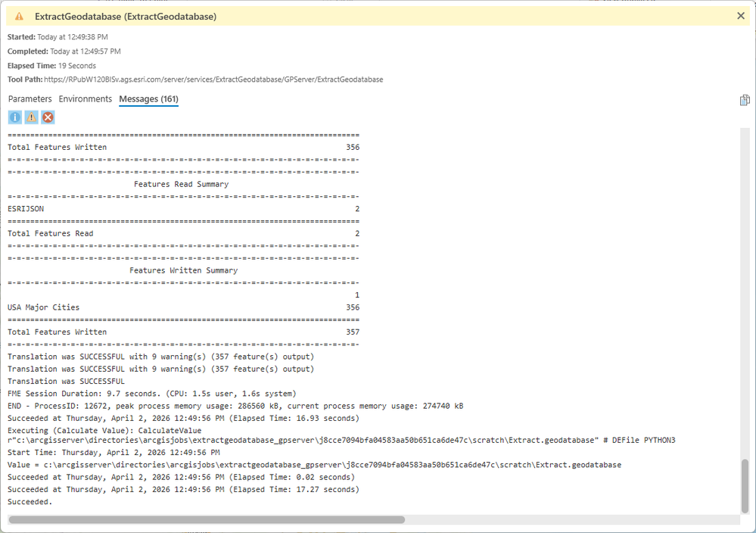Click the plain 'Translation was SUCCESSFUL' line
Viewport: 756px width, 533px height.
pos(66,381)
